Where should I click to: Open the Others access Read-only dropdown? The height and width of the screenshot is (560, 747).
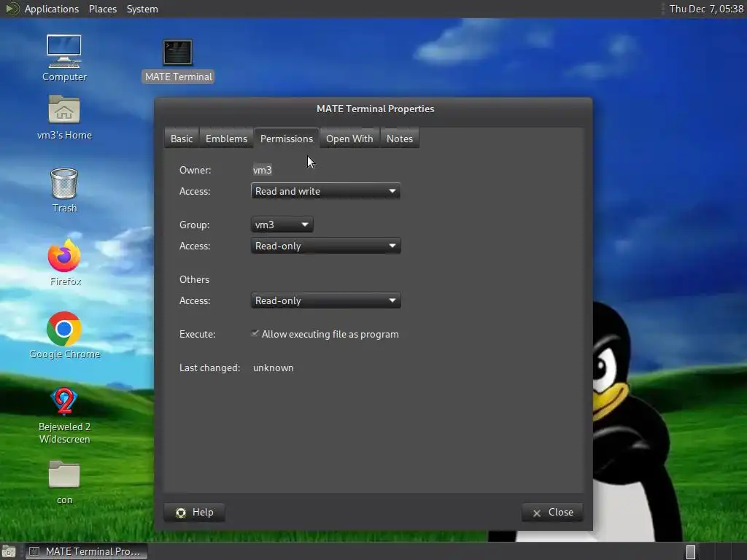click(x=325, y=301)
